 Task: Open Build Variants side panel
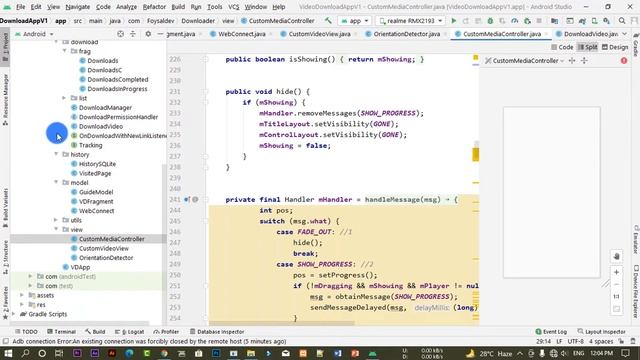[x=5, y=208]
